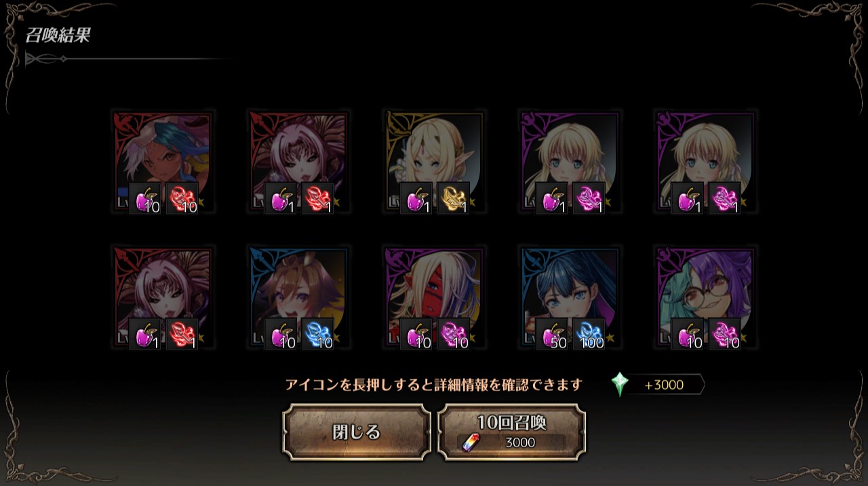Select the dark blue-haired character portrait
The height and width of the screenshot is (486, 868).
[570, 297]
